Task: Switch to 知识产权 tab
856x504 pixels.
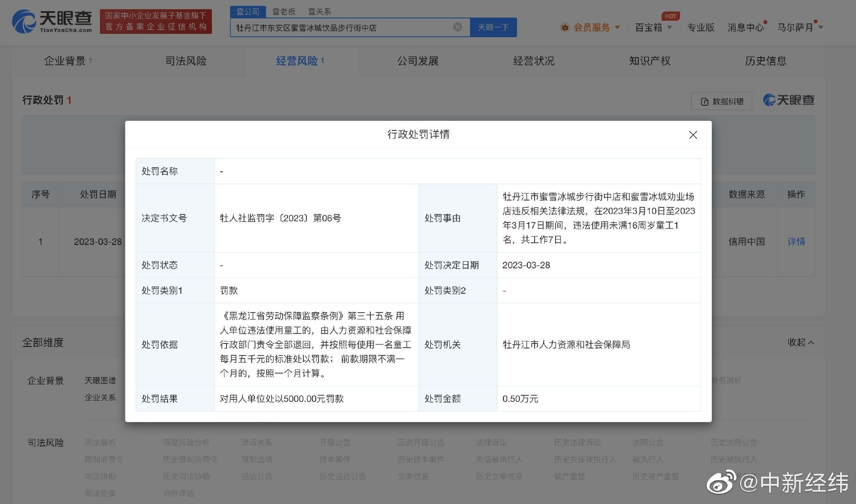Action: 650,61
